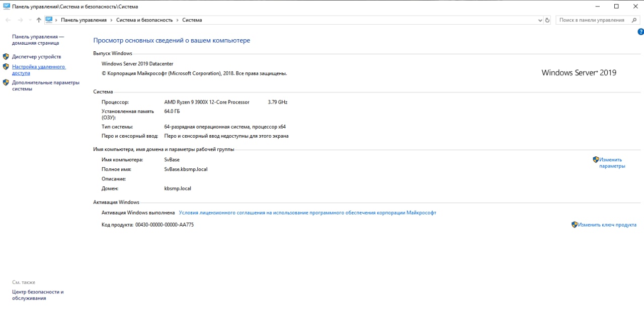This screenshot has width=644, height=309.
Task: Go up one level with the Up arrow
Action: click(x=39, y=20)
